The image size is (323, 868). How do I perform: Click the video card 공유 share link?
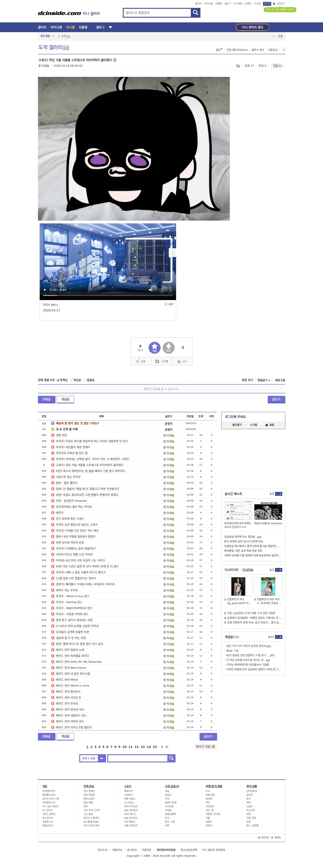click(x=169, y=304)
